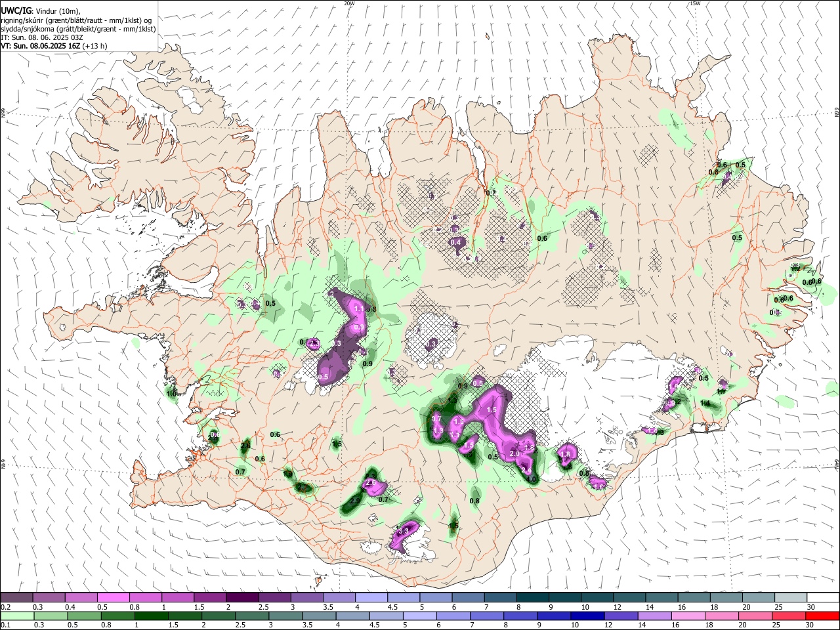Image resolution: width=840 pixels, height=630 pixels.
Task: Click the '4.0' precipitation value on the map
Action: point(532,480)
